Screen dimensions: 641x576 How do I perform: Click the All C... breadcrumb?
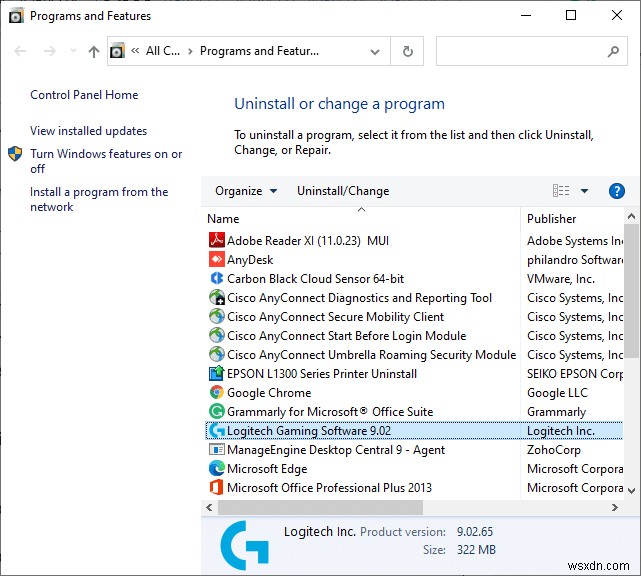tap(163, 51)
